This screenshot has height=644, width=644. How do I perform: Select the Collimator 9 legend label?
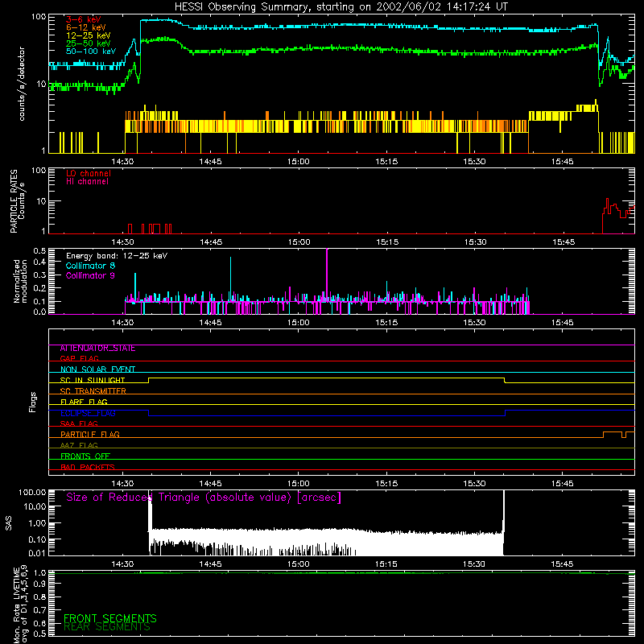click(x=90, y=275)
